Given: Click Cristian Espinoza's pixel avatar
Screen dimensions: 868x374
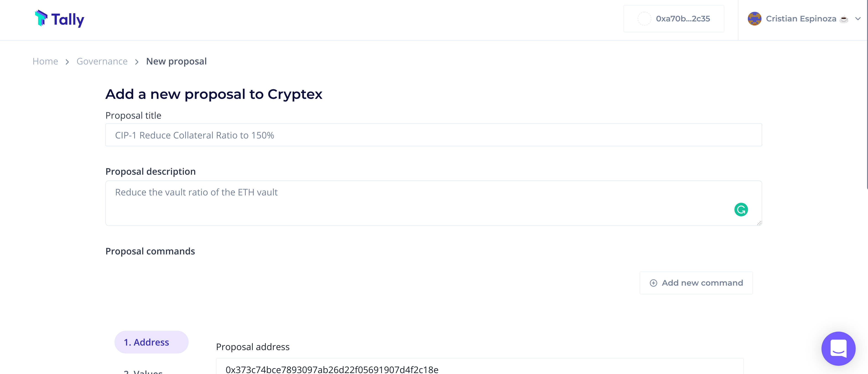Looking at the screenshot, I should 754,19.
